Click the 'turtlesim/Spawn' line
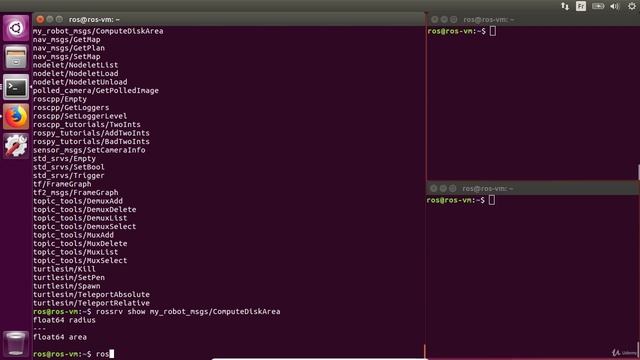This screenshot has height=360, width=640. pos(67,286)
